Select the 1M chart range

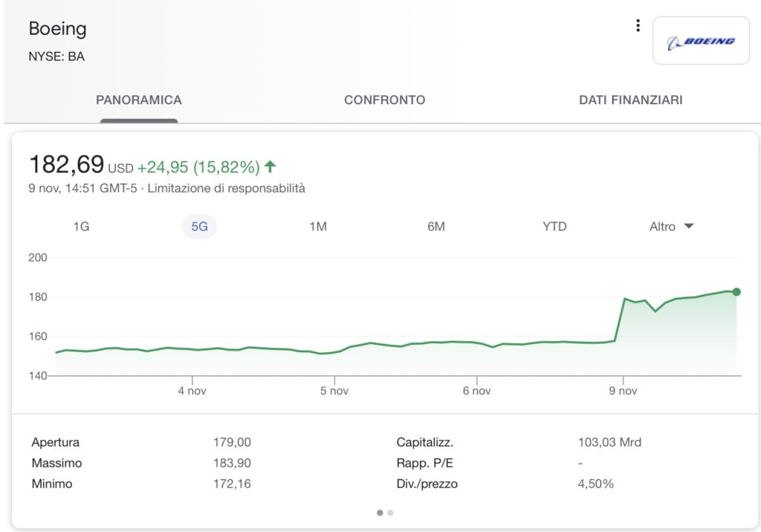[318, 227]
